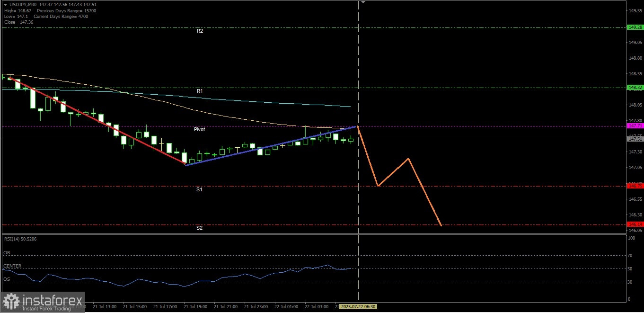The image size is (644, 313).
Task: Select the R1 resistance label
Action: tap(200, 90)
